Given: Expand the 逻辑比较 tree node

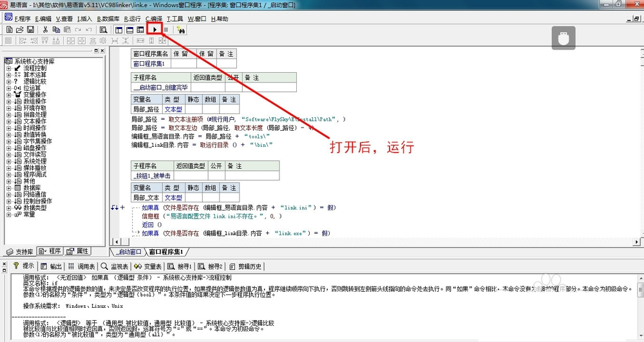Looking at the screenshot, I should 8,81.
